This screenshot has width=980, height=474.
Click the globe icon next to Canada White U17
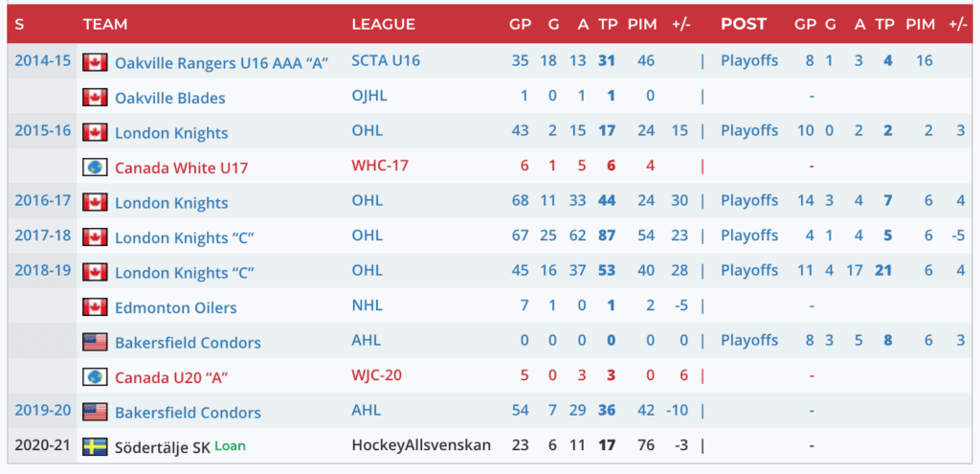94,168
